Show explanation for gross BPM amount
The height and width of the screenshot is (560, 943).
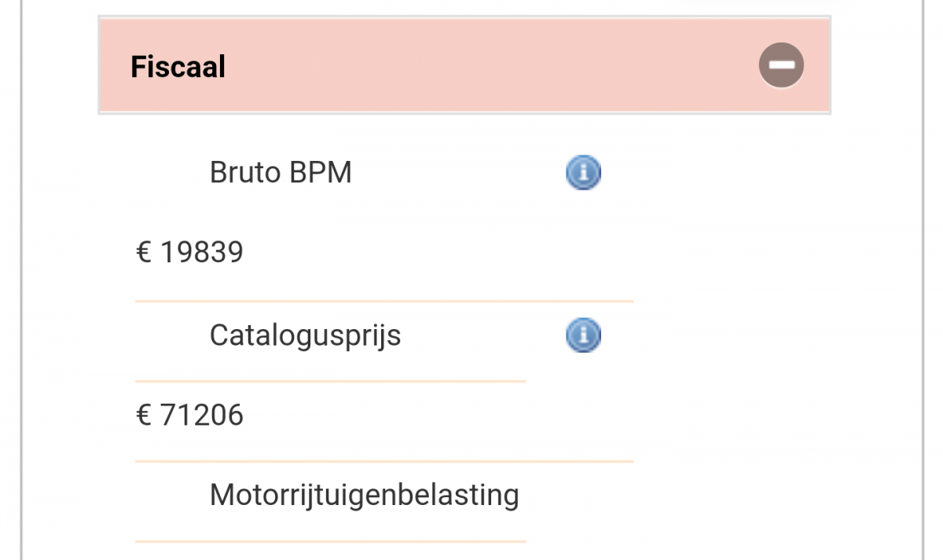click(583, 173)
